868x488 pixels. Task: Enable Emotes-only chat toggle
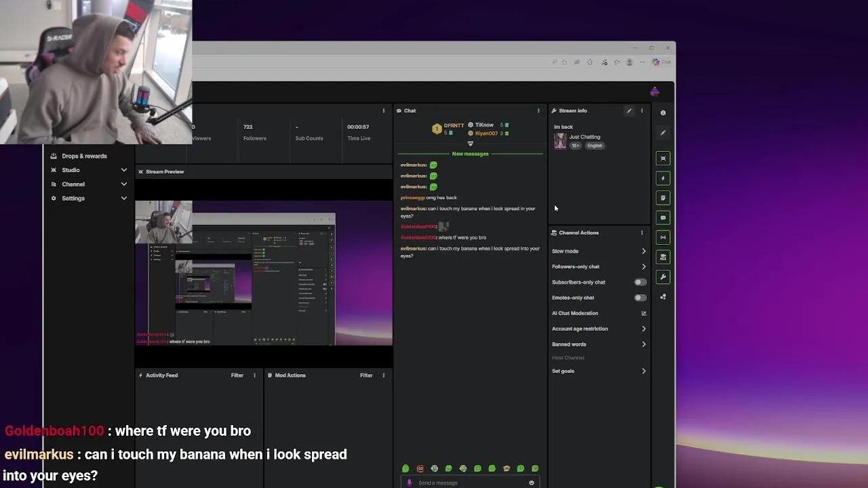tap(639, 298)
